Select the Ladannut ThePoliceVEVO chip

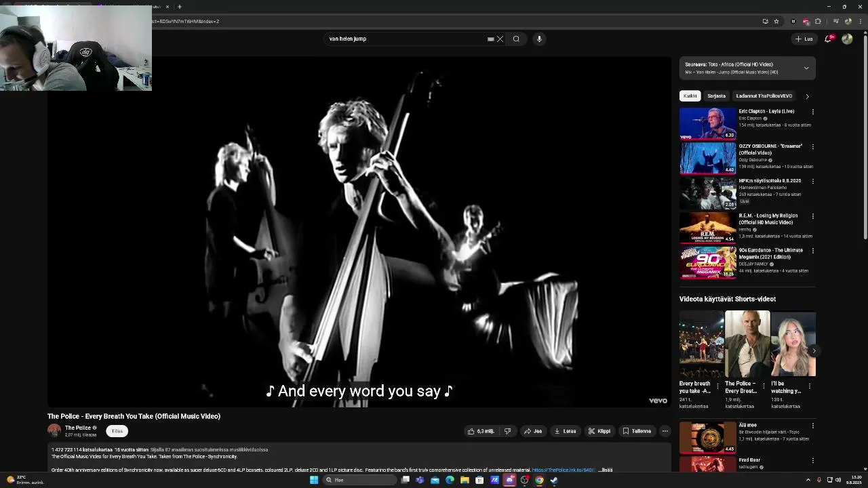764,96
